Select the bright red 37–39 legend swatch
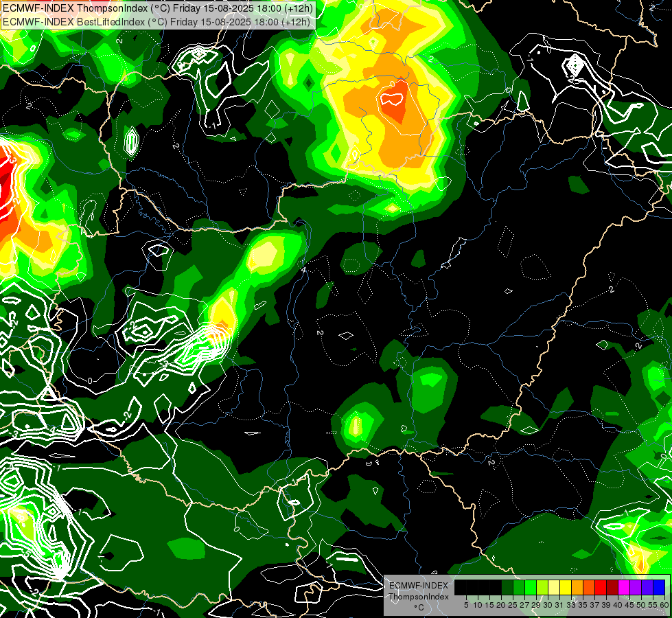This screenshot has width=672, height=618. (601, 587)
